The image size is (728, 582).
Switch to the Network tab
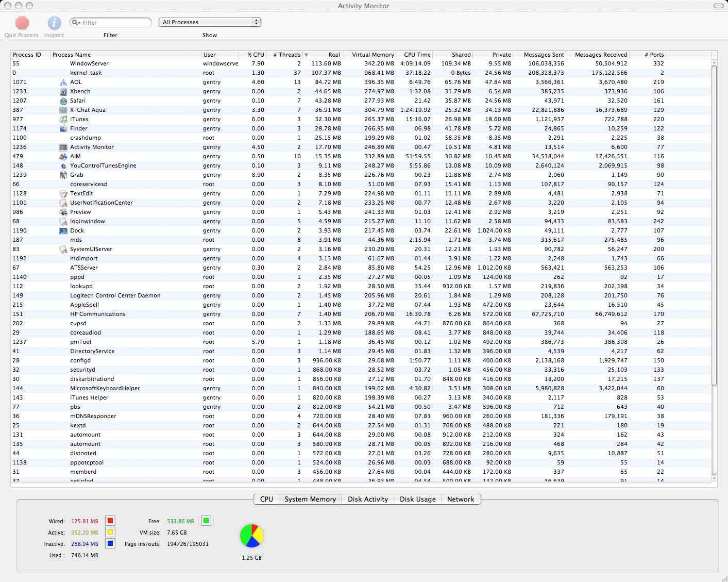(461, 499)
